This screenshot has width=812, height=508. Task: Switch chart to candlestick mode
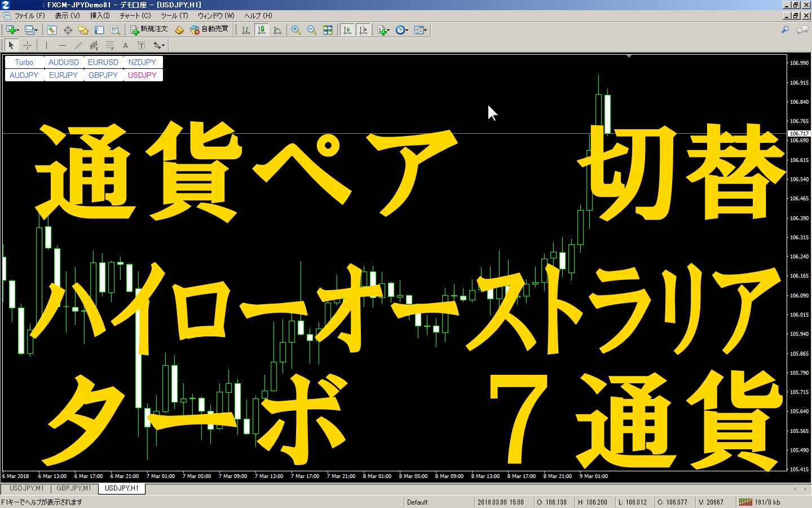pos(262,30)
